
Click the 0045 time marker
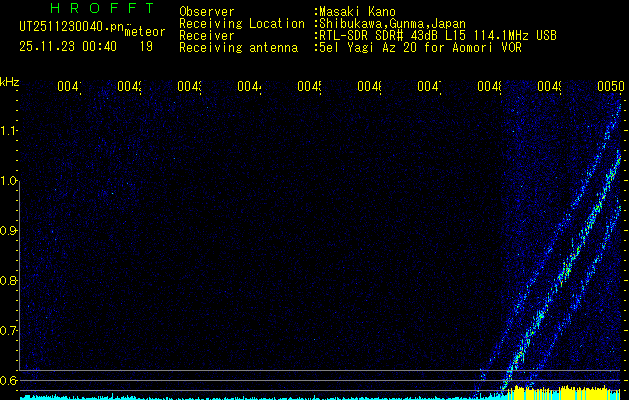[309, 86]
